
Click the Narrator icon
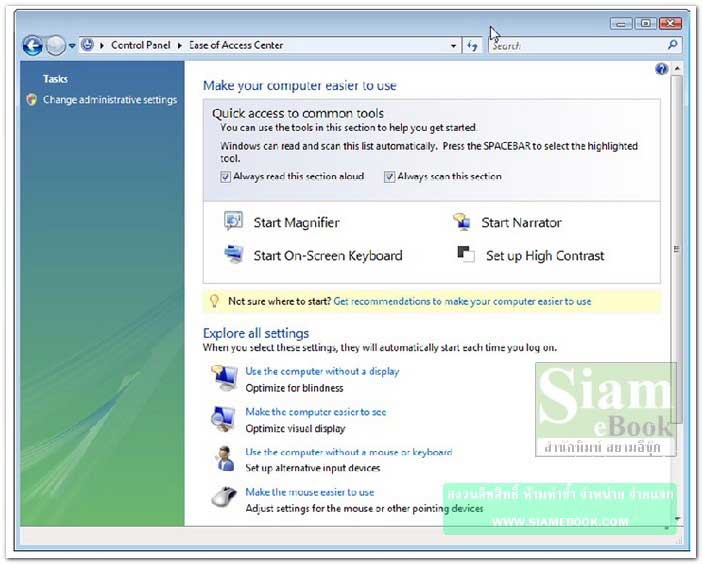462,222
